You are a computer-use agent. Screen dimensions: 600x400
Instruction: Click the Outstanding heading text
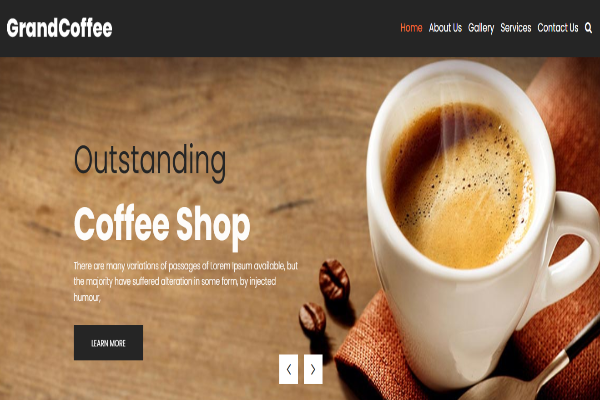pos(150,162)
